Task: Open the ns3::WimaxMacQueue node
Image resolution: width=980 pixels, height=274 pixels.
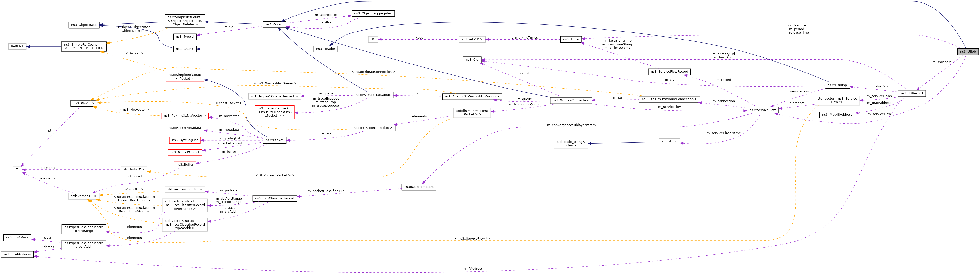Action: tap(373, 95)
